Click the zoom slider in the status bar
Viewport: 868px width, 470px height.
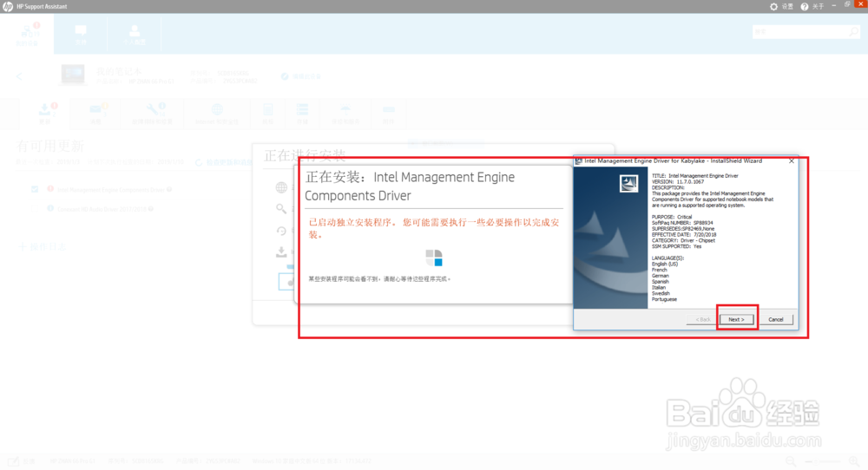[823, 461]
